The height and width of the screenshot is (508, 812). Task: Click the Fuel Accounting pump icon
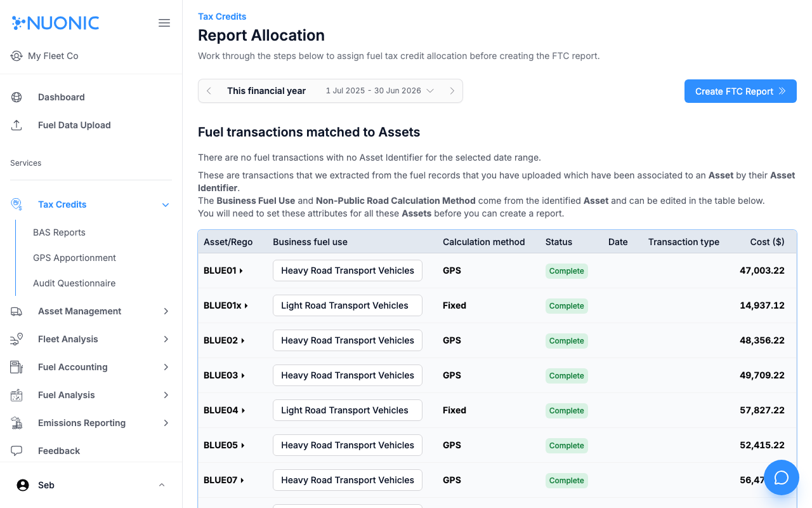pos(16,367)
